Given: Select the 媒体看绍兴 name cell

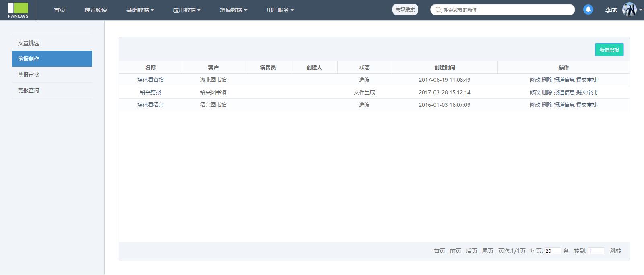Looking at the screenshot, I should pos(151,105).
